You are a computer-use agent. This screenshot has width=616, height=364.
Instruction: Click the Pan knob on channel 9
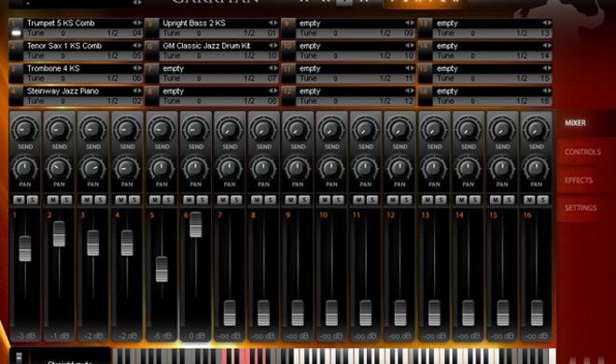[x=298, y=168]
